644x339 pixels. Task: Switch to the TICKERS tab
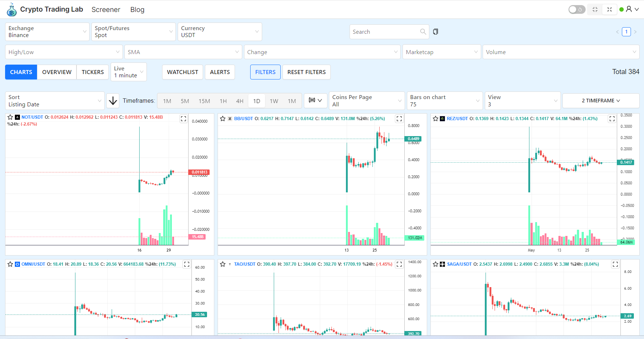coord(93,72)
